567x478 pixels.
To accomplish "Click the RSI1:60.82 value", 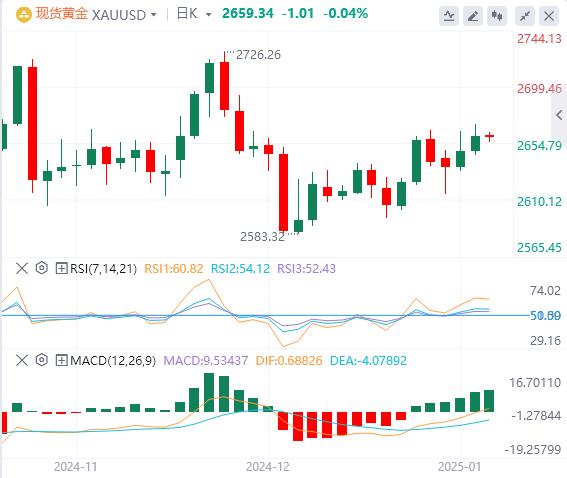I will click(174, 269).
